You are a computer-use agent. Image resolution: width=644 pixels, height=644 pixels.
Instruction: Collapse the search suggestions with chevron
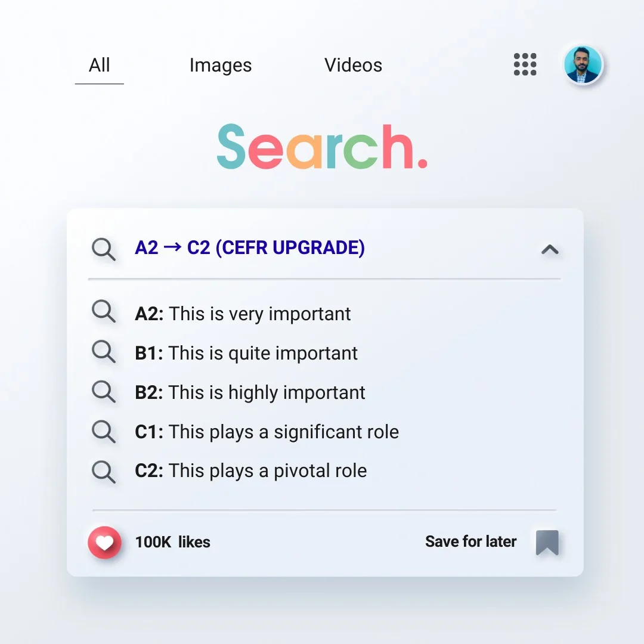(x=549, y=249)
